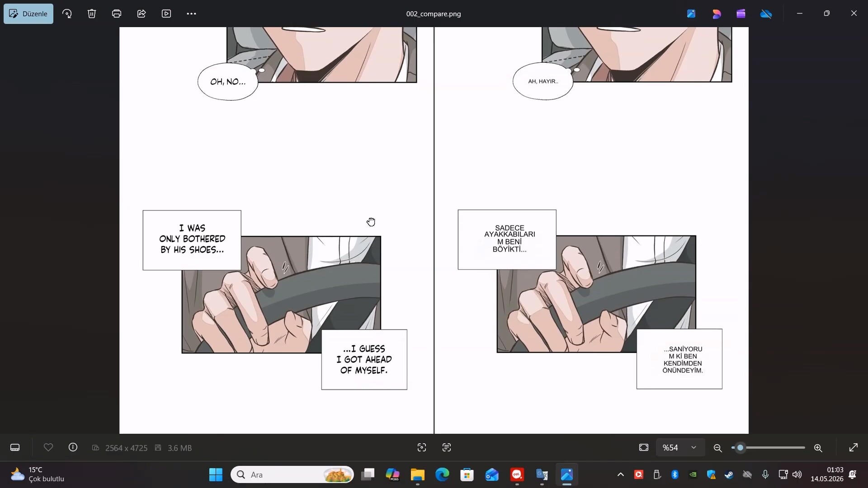Screen dimensions: 868x488
Task: Open the clock showing 01:03
Action: tap(827, 474)
